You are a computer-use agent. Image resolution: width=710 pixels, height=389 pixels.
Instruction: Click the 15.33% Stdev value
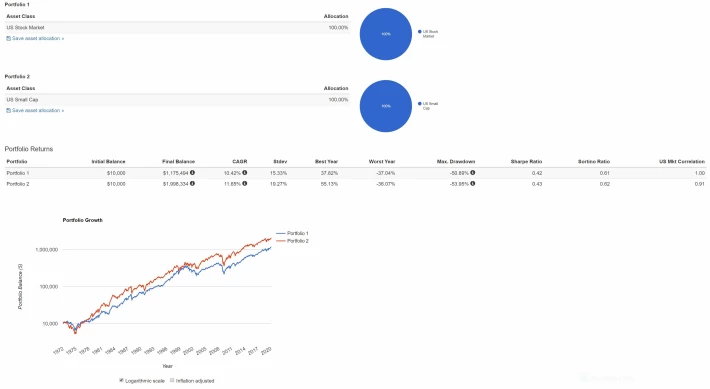(278, 173)
